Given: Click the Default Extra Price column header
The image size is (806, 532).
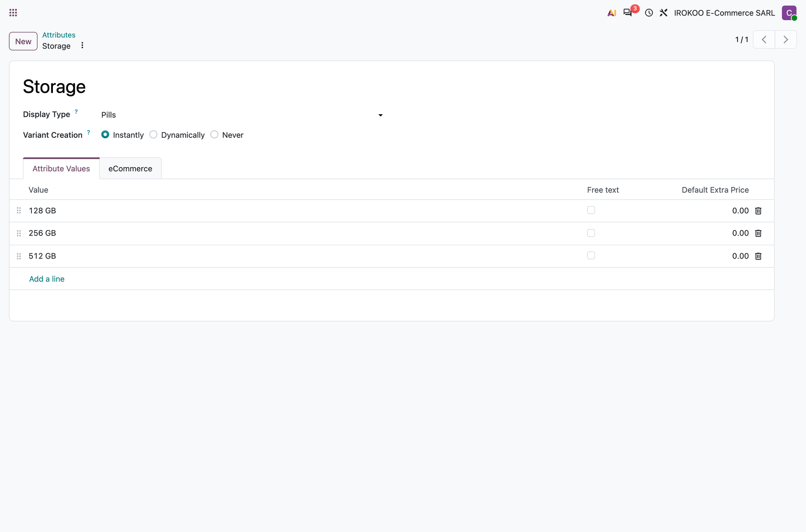Looking at the screenshot, I should (715, 190).
